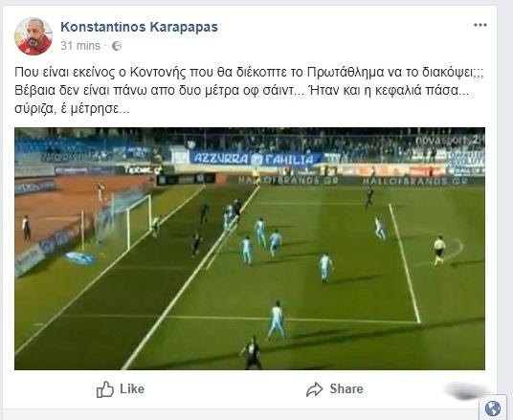The image size is (513, 420).
Task: Click the globe icon in bottom corner
Action: 493,409
